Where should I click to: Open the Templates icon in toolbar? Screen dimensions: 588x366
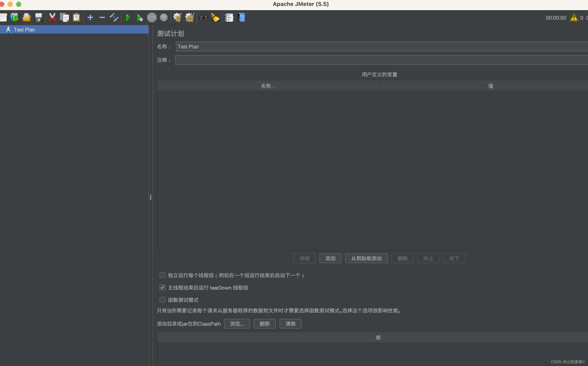14,17
